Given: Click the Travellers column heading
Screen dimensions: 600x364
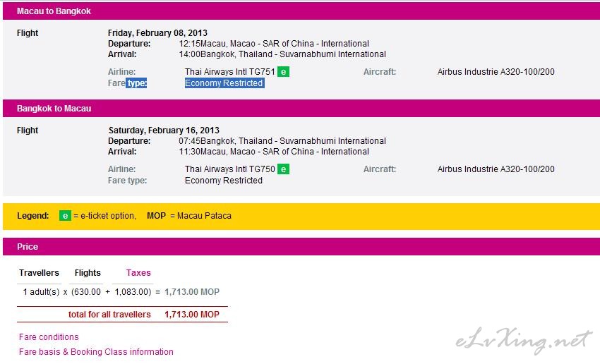Looking at the screenshot, I should point(39,273).
